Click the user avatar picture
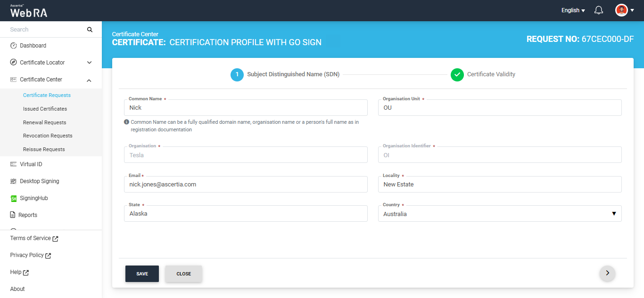The width and height of the screenshot is (644, 298). [x=621, y=10]
